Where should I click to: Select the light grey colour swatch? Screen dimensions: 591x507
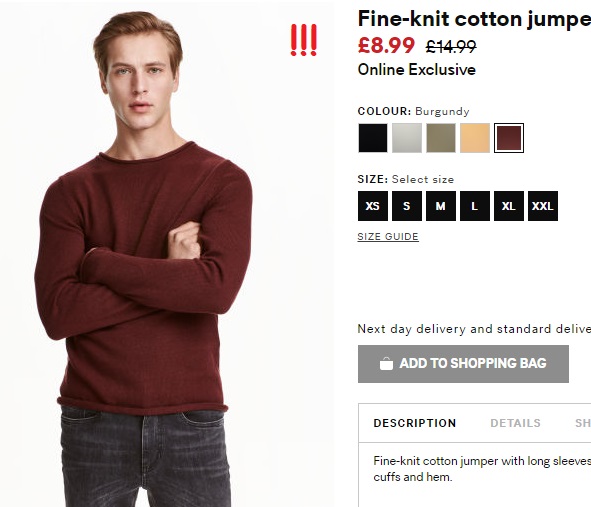click(407, 138)
